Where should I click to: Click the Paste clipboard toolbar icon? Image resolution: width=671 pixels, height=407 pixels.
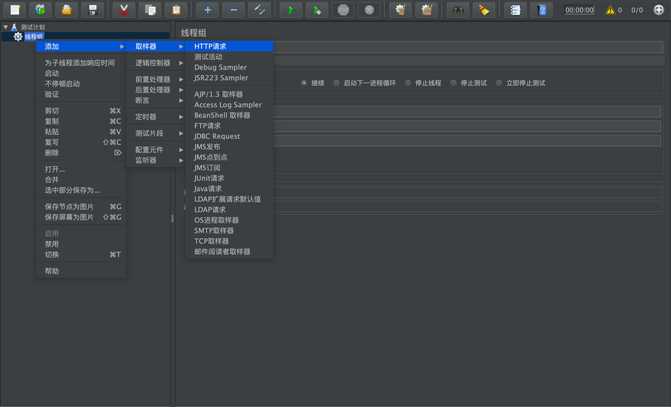click(176, 10)
